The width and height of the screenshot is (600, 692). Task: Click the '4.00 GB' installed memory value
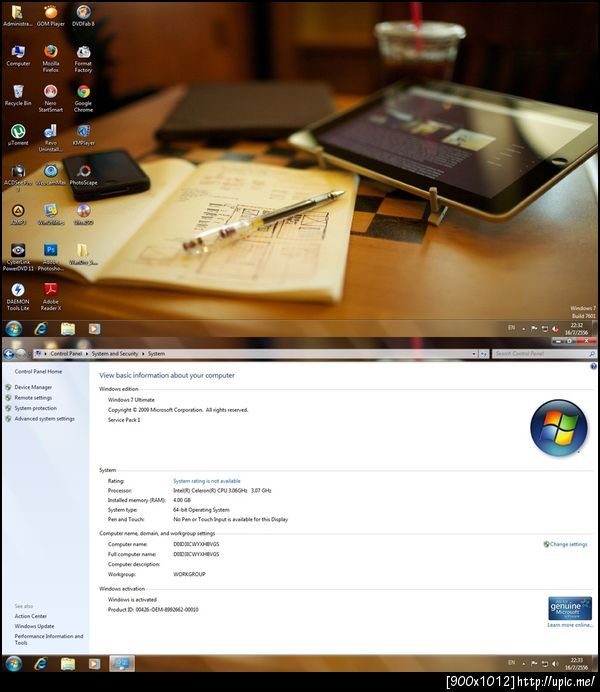[182, 500]
